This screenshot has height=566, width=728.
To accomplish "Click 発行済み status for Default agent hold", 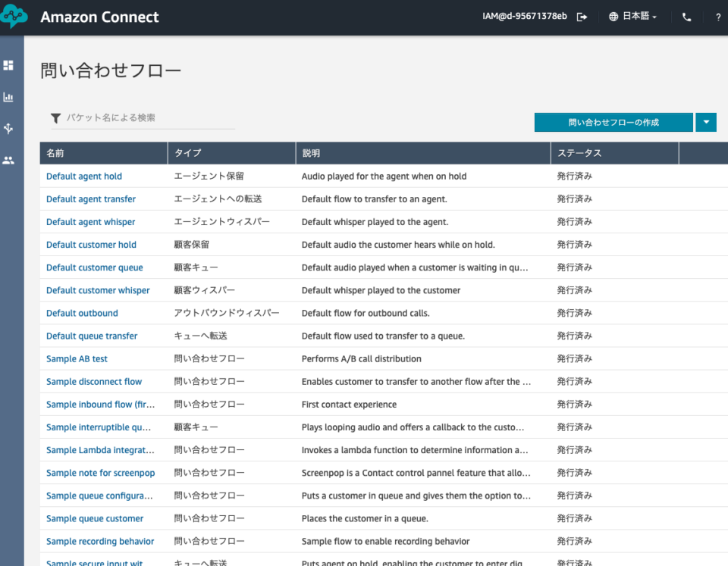I will (x=575, y=177).
